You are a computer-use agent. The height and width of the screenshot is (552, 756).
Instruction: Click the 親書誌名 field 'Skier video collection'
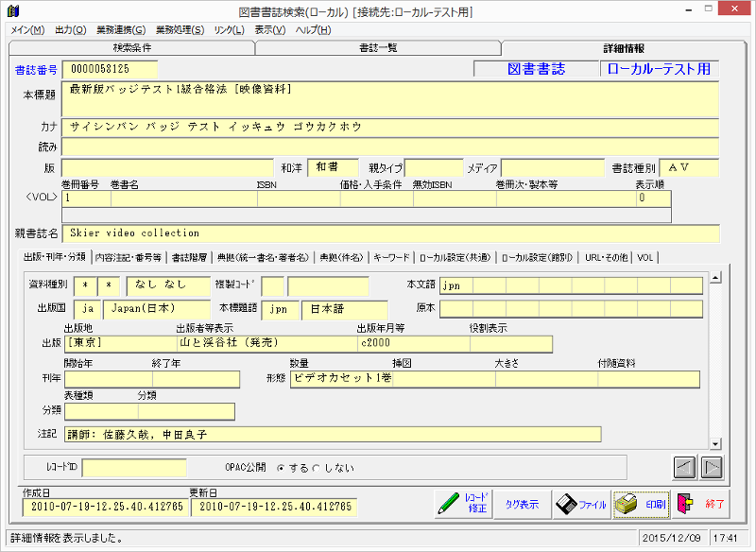point(391,233)
